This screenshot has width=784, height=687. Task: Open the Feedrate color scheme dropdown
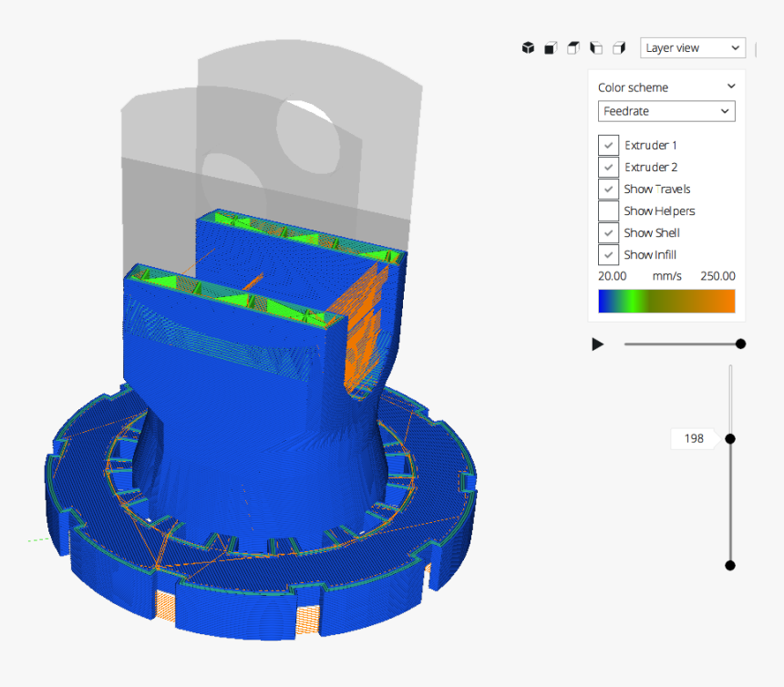(x=666, y=111)
